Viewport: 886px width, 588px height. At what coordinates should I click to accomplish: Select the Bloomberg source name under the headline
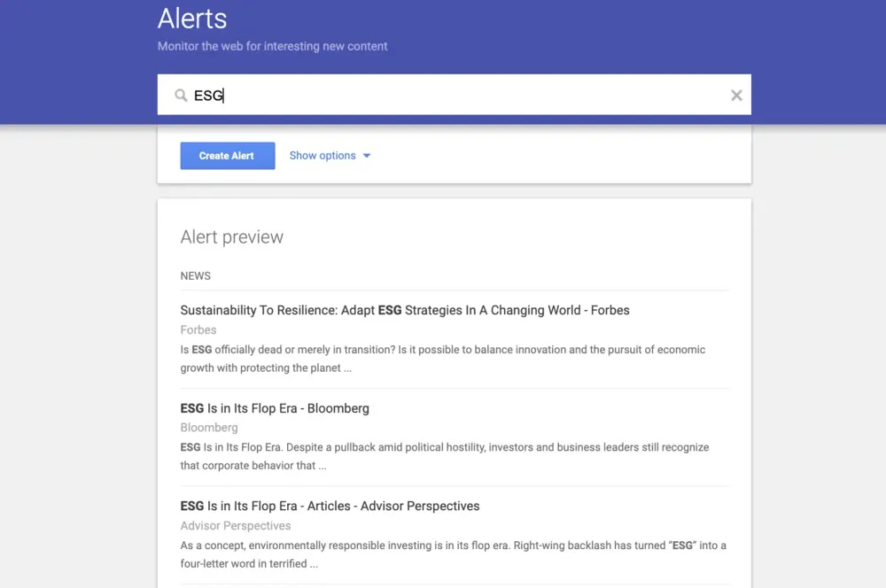tap(209, 427)
